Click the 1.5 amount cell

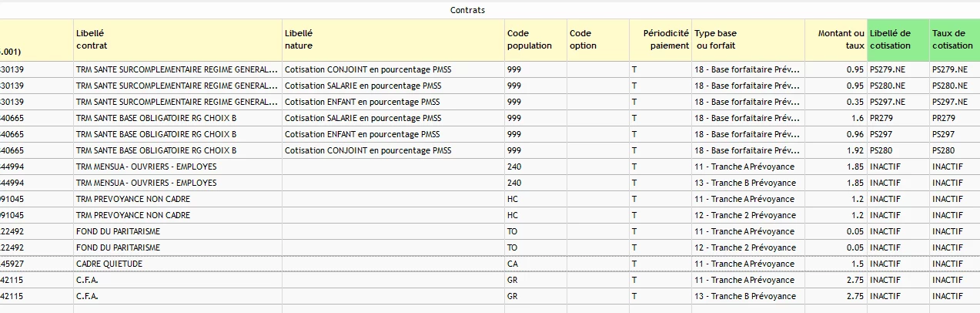tap(857, 264)
